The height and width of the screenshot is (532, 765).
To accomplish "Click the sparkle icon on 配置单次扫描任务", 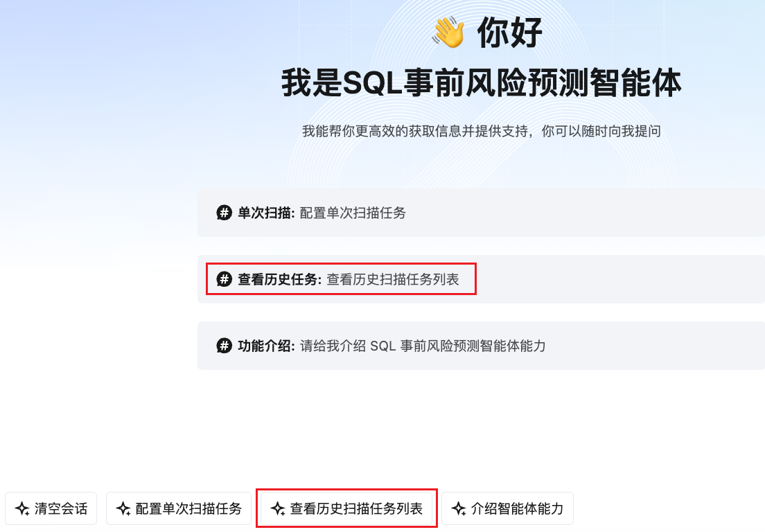I will click(123, 508).
